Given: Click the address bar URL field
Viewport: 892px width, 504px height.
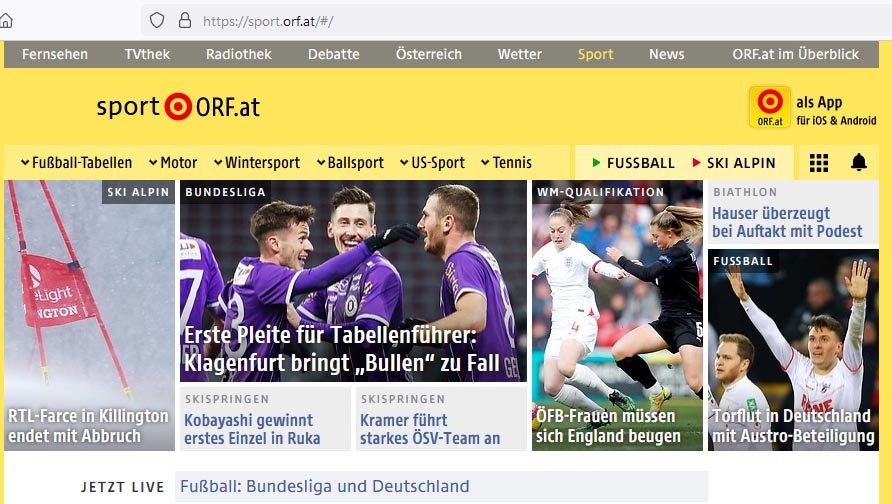Looking at the screenshot, I should pos(512,21).
